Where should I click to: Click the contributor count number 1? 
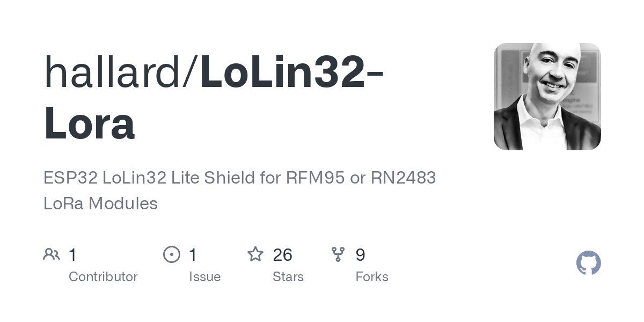pos(73,255)
